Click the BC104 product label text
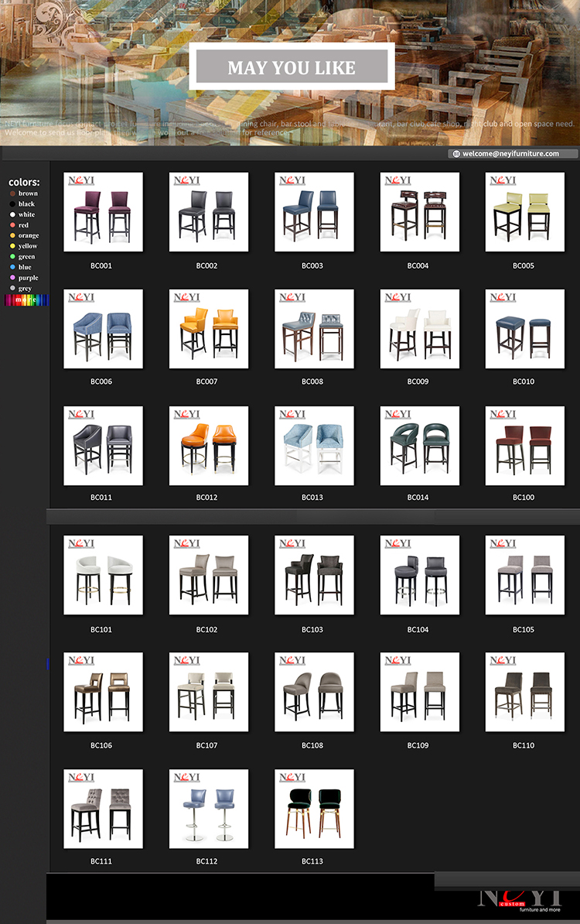 tap(418, 630)
